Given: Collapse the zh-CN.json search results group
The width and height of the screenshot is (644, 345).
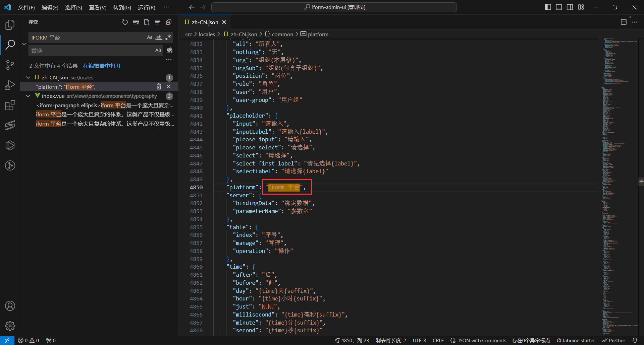Looking at the screenshot, I should coord(28,78).
